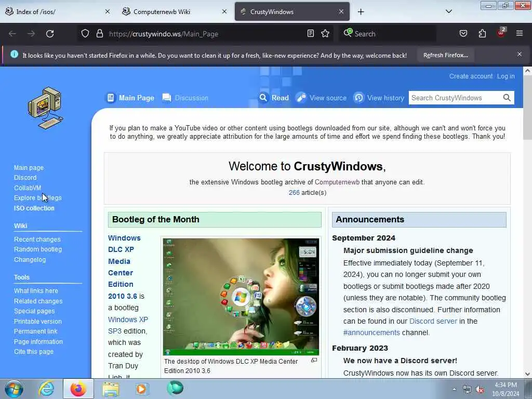
Task: Select the Read view tab
Action: pos(274,98)
